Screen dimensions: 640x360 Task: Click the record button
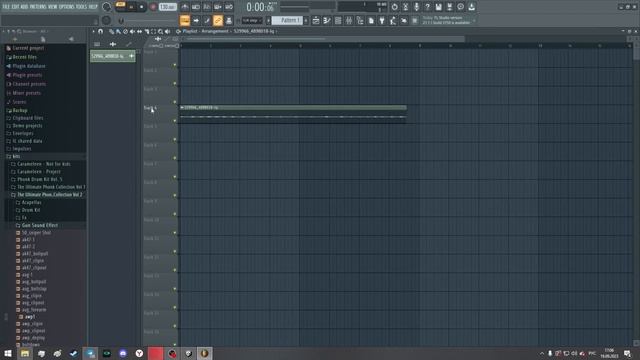(x=153, y=7)
